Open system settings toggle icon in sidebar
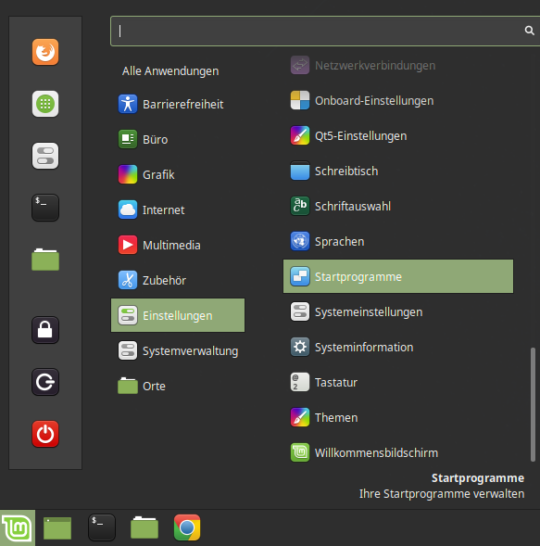Screen dimensions: 540x546 [x=45, y=156]
